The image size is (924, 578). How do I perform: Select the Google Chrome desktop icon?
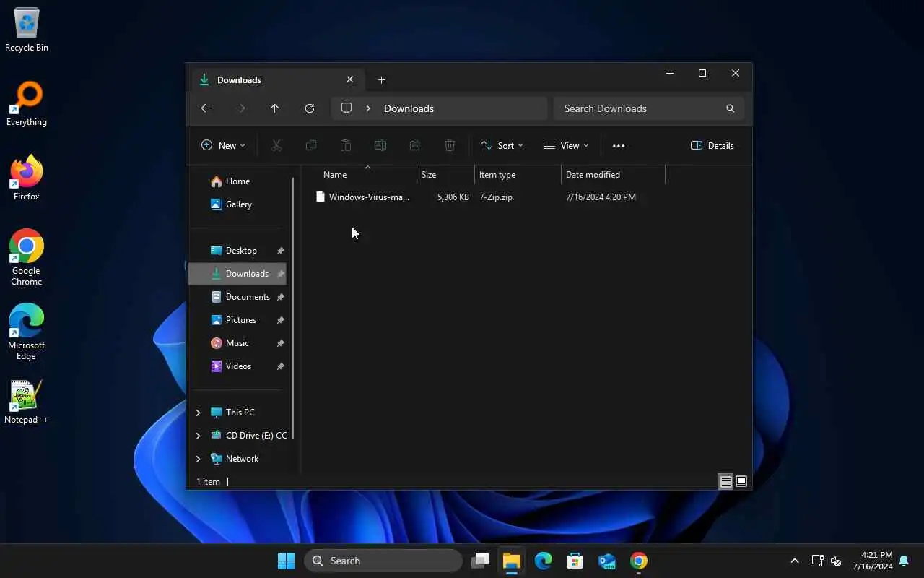(27, 258)
